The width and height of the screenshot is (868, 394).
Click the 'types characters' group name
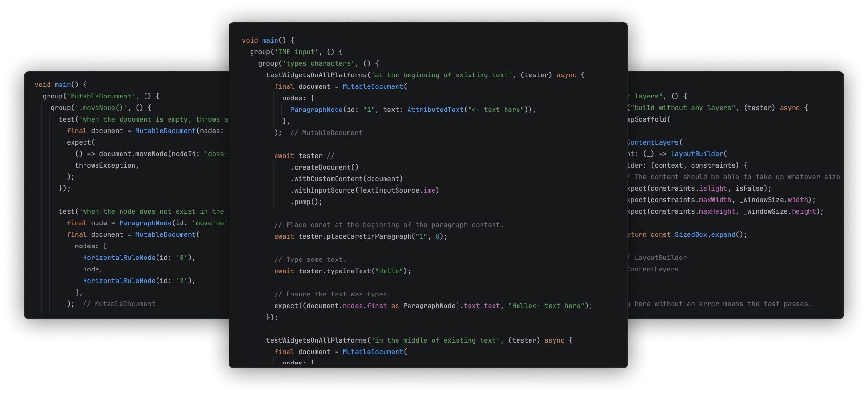tap(319, 63)
